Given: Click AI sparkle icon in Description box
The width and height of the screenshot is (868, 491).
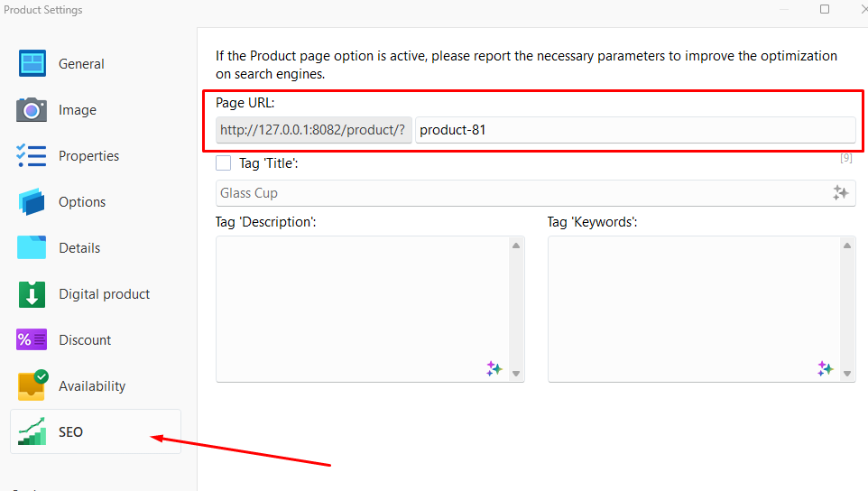Looking at the screenshot, I should tap(494, 368).
